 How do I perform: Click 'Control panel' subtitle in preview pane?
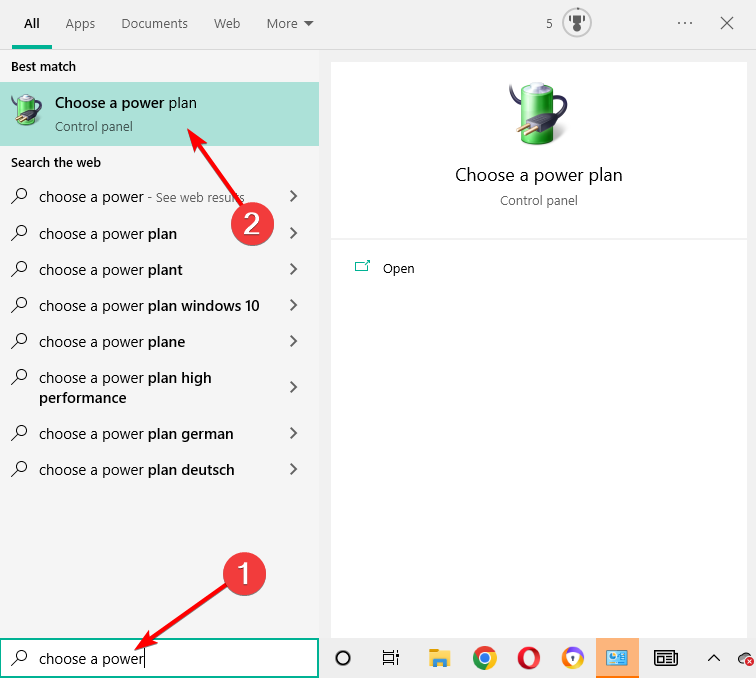click(539, 200)
